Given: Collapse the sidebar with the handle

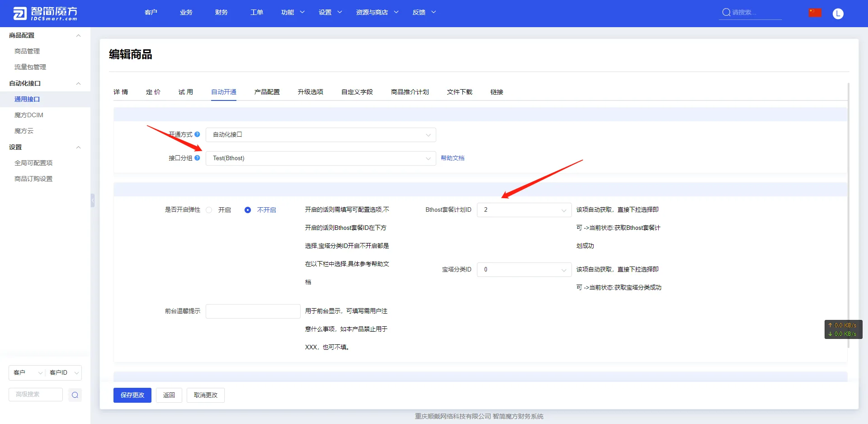Looking at the screenshot, I should click(93, 200).
